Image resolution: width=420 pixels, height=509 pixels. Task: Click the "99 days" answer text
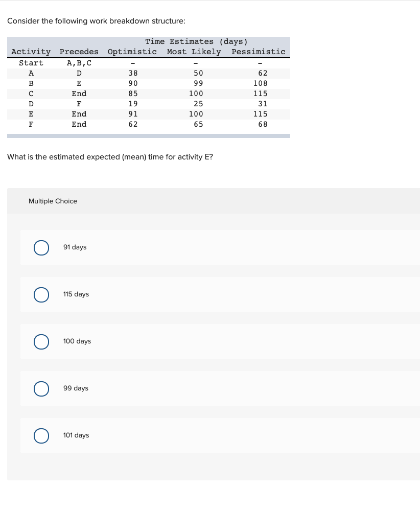point(76,388)
